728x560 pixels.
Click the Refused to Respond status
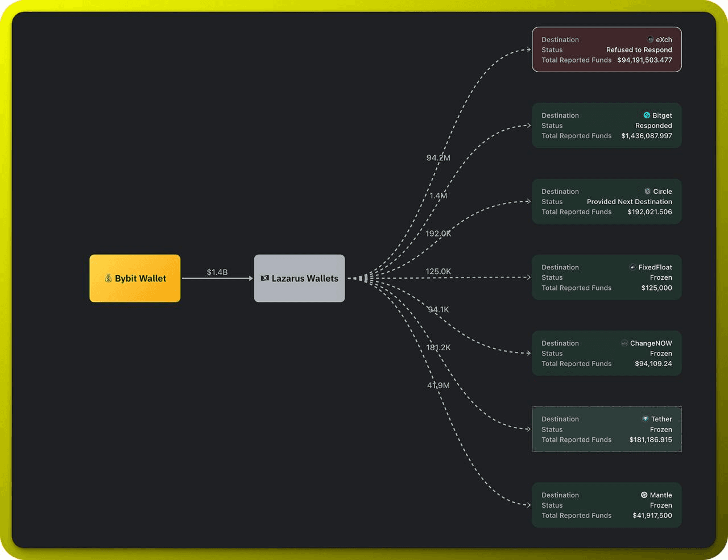(639, 50)
